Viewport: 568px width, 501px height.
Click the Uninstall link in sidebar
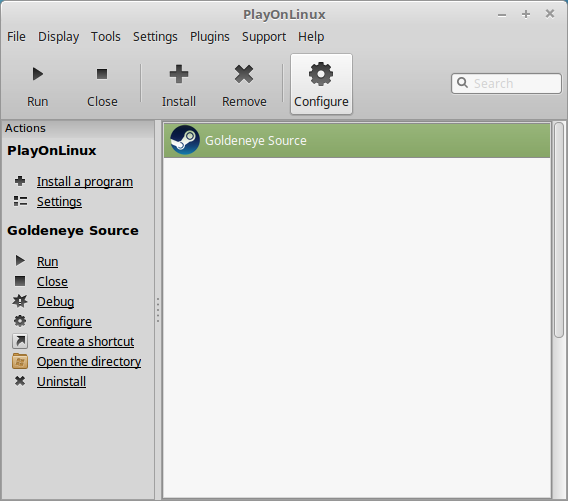62,381
